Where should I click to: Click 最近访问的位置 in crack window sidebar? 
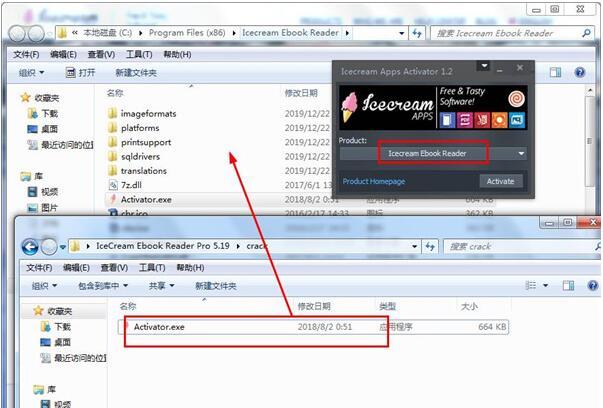[80, 358]
